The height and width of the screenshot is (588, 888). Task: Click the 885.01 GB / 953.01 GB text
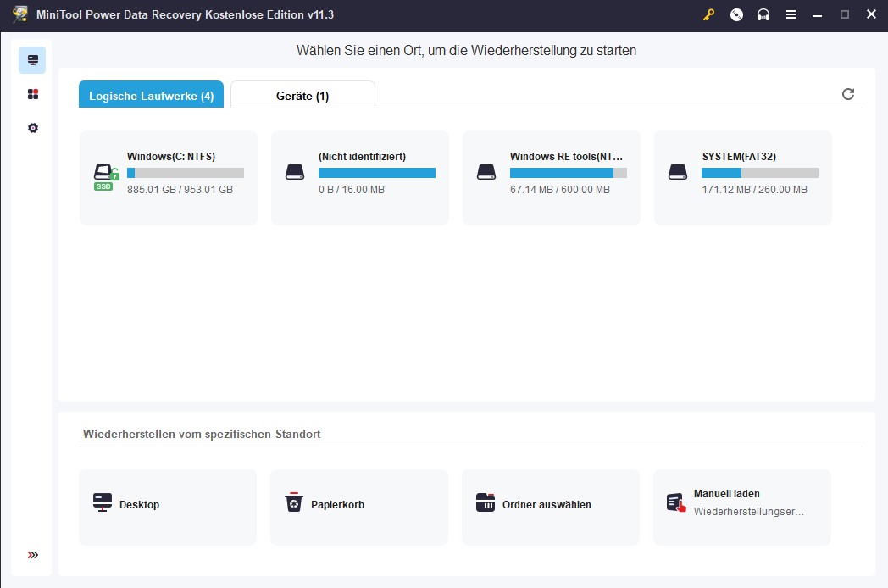(x=180, y=190)
